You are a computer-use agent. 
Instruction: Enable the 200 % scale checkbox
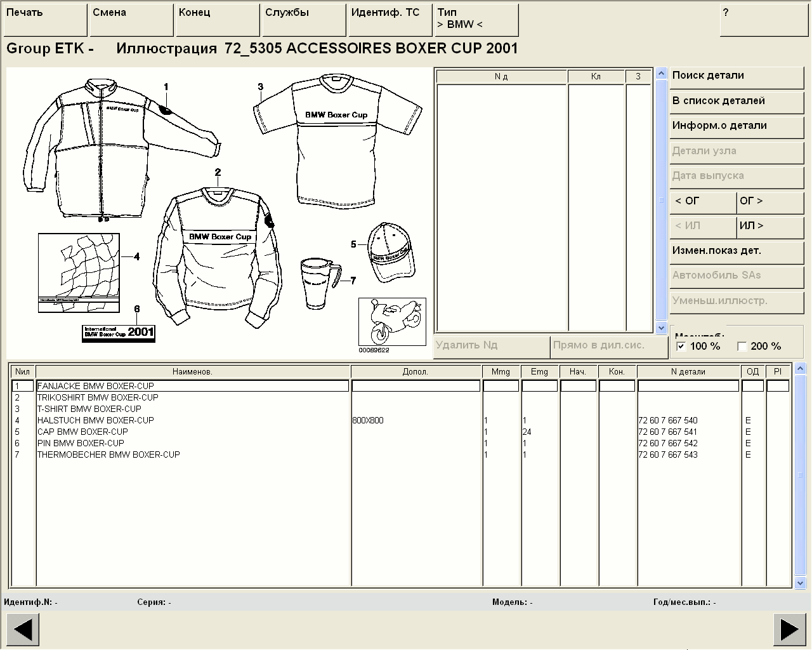tap(742, 347)
